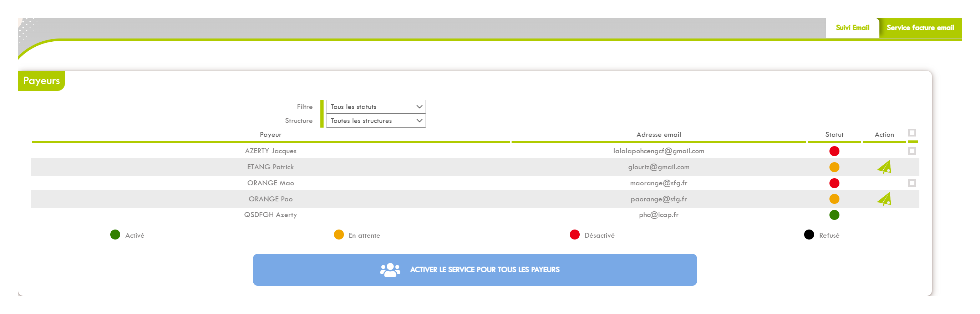Click the Structure label
Viewport: 980px width, 314px height.
click(x=299, y=121)
